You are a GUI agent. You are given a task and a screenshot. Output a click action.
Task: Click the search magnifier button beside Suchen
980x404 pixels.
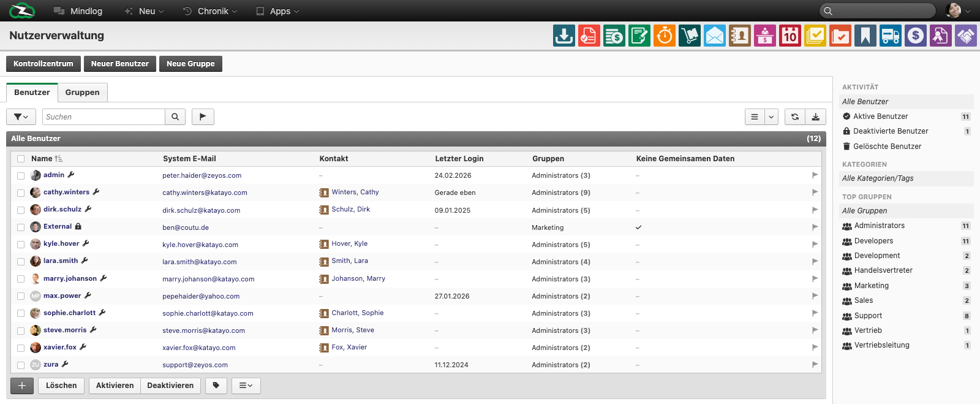coord(175,116)
